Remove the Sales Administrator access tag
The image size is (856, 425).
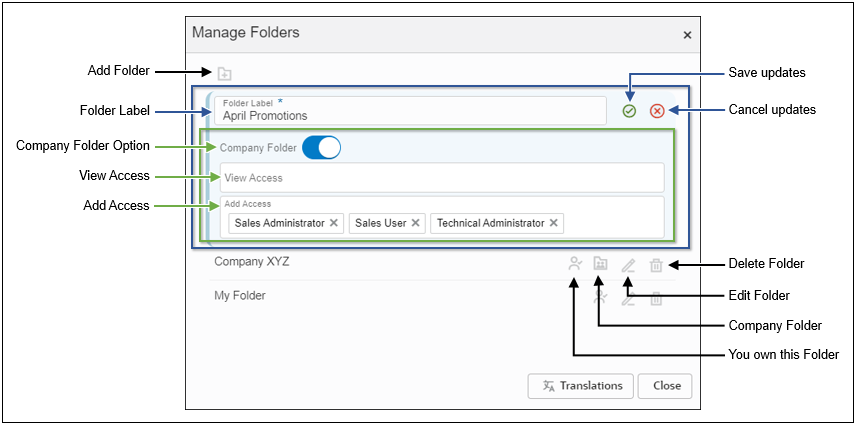[334, 223]
